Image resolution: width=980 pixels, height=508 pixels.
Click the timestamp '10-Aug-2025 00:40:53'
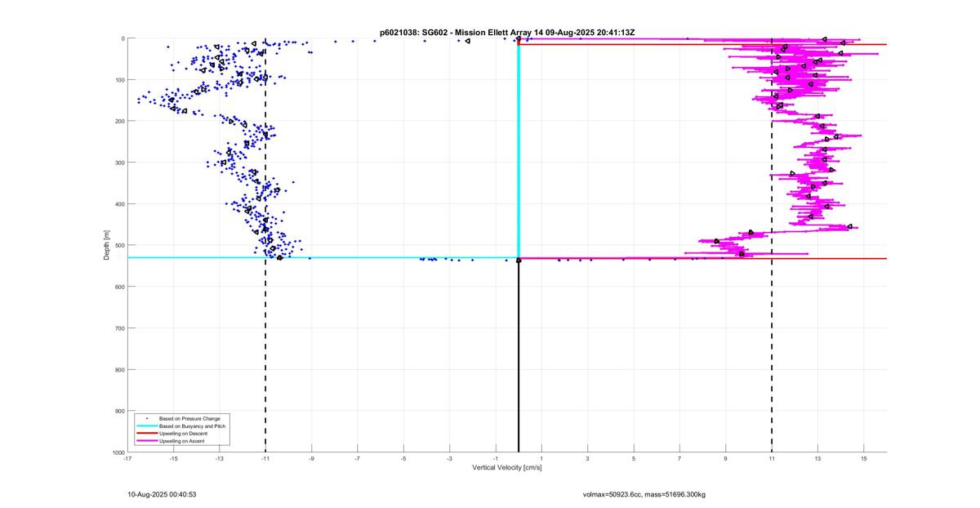[x=162, y=494]
